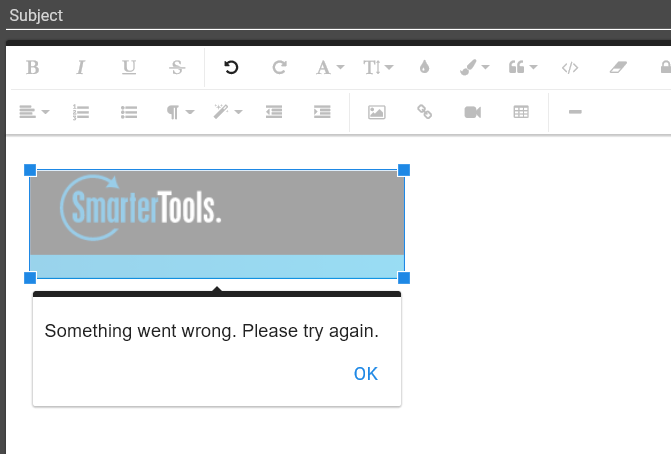Switch to code view
The height and width of the screenshot is (454, 671).
[x=570, y=68]
